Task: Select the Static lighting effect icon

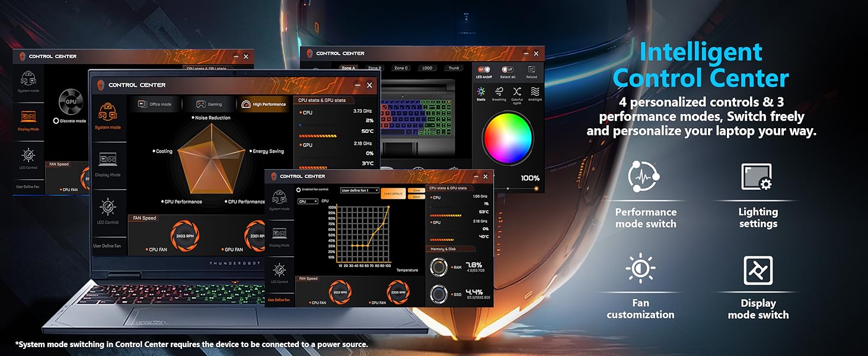Action: pos(481,92)
